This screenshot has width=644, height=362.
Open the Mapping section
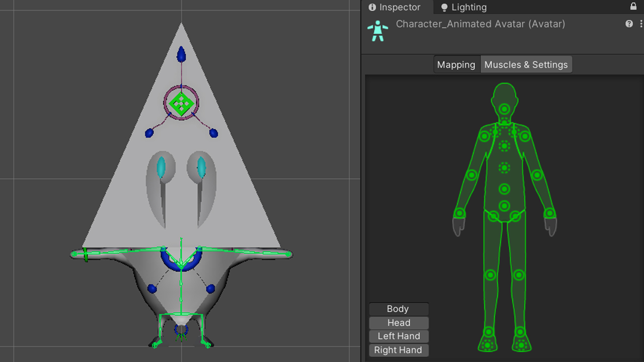point(456,64)
